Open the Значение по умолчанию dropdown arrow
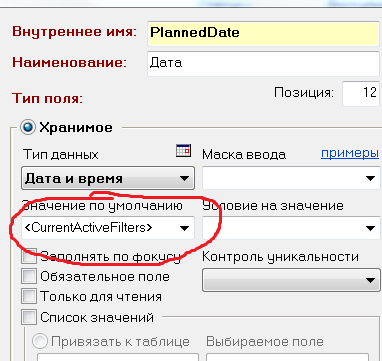Image resolution: width=382 pixels, height=361 pixels. (x=184, y=228)
